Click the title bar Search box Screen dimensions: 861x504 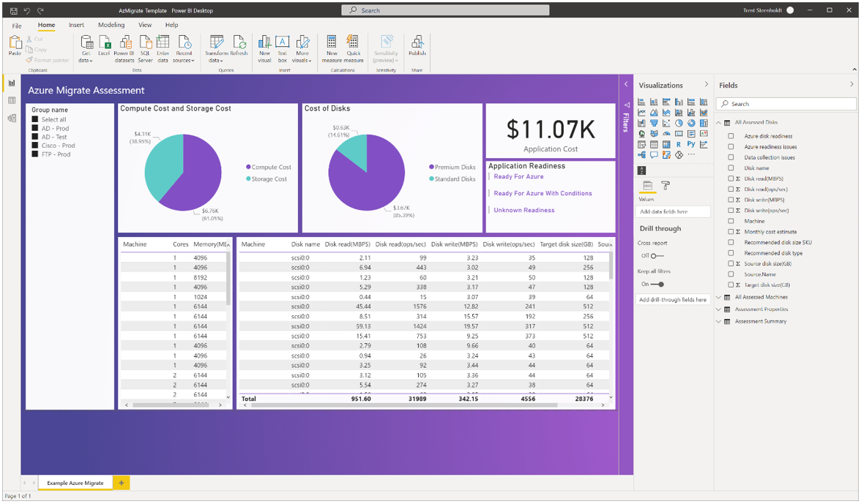click(x=445, y=10)
